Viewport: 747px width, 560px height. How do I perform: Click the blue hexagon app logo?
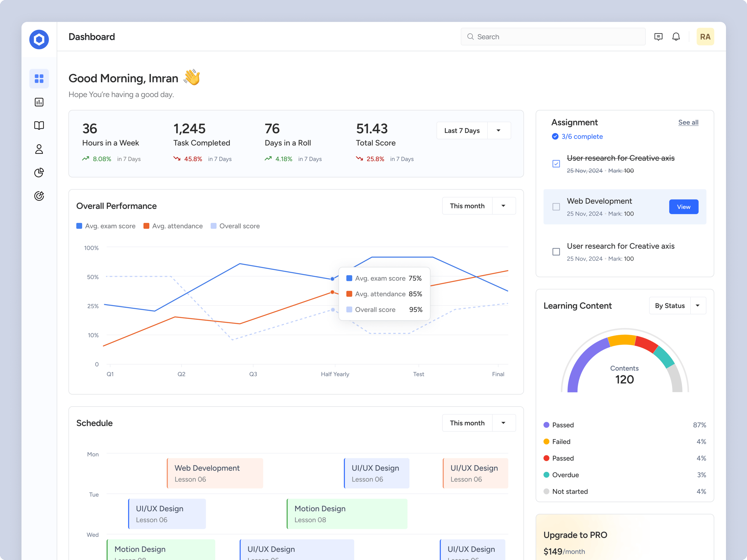39,39
